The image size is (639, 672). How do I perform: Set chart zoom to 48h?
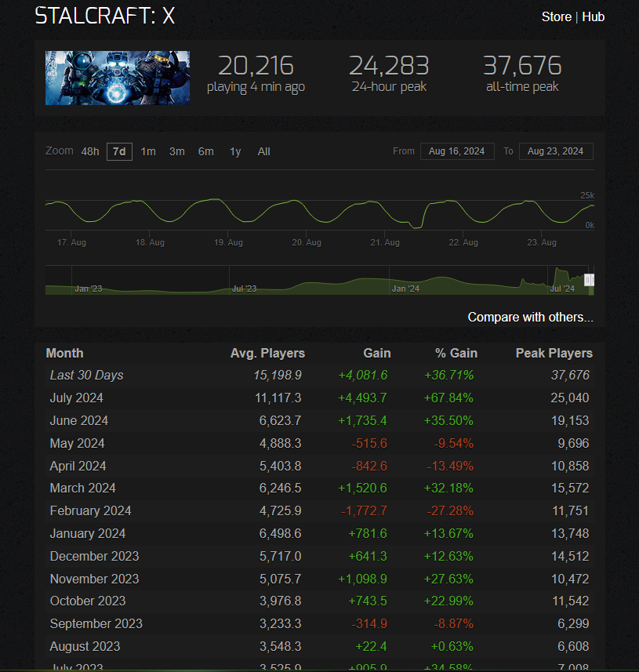[90, 151]
